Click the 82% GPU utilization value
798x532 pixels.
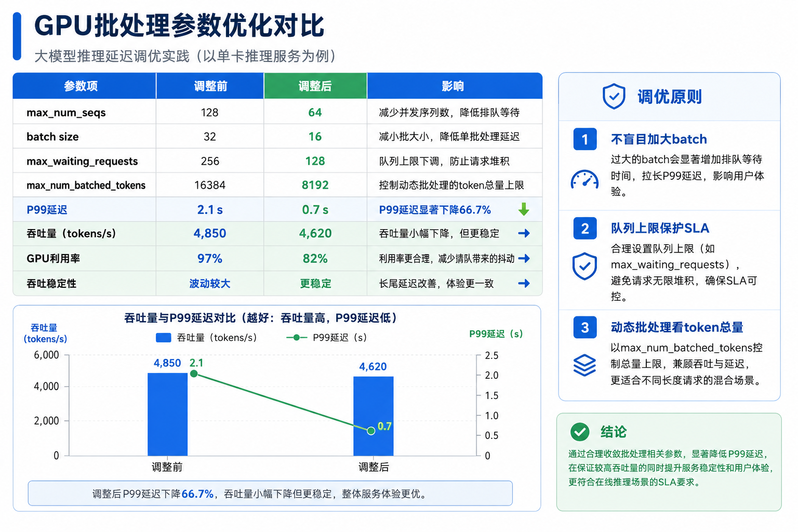[315, 259]
